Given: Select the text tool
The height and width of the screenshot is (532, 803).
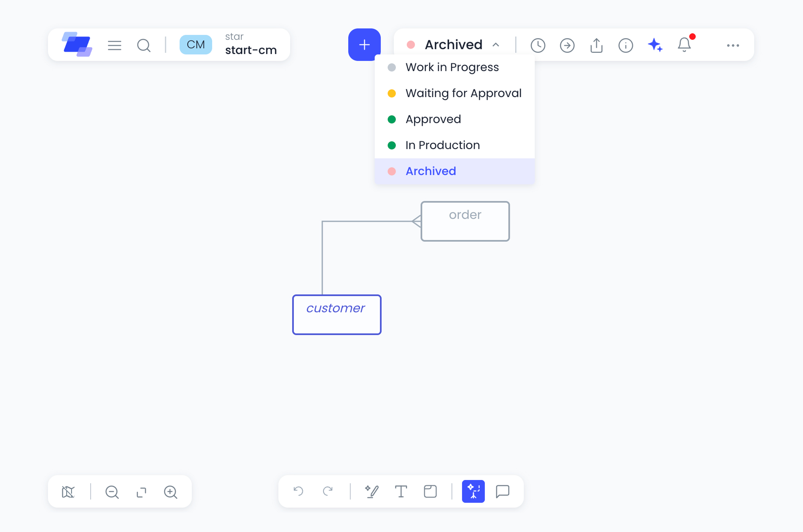Looking at the screenshot, I should [401, 491].
